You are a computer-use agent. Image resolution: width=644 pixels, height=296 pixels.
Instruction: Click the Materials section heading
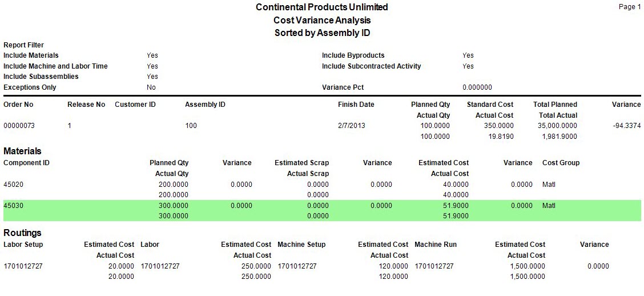(x=22, y=151)
